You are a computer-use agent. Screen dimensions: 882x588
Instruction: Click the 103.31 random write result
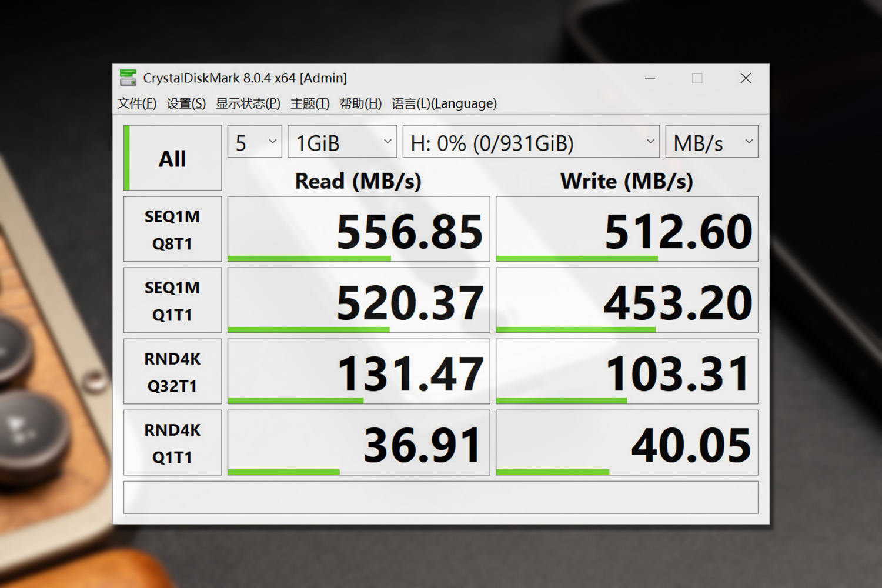[x=627, y=372]
